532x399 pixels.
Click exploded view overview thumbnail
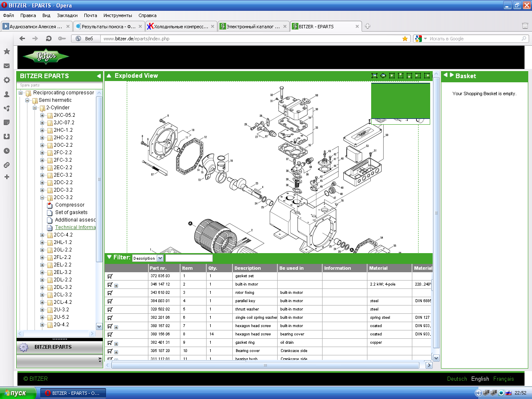pyautogui.click(x=401, y=103)
